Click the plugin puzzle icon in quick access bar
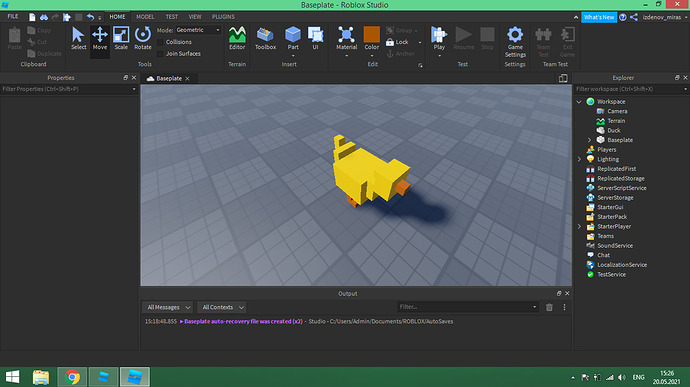690x387 pixels. coord(67,17)
